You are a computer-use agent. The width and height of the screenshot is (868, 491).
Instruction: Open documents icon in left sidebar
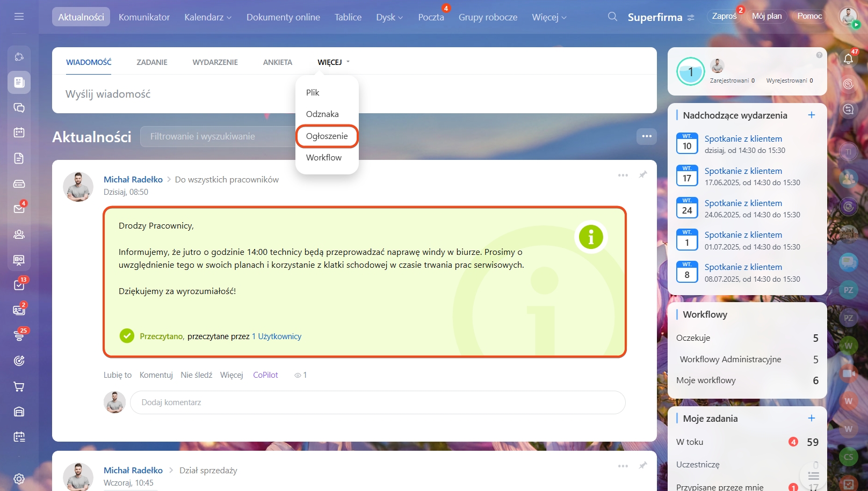[19, 158]
